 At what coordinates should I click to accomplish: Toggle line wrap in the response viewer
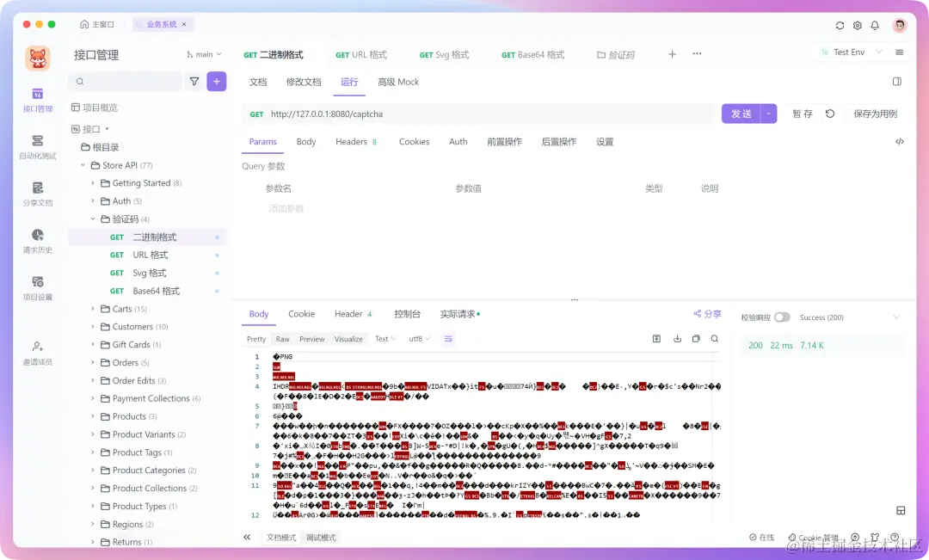point(447,338)
